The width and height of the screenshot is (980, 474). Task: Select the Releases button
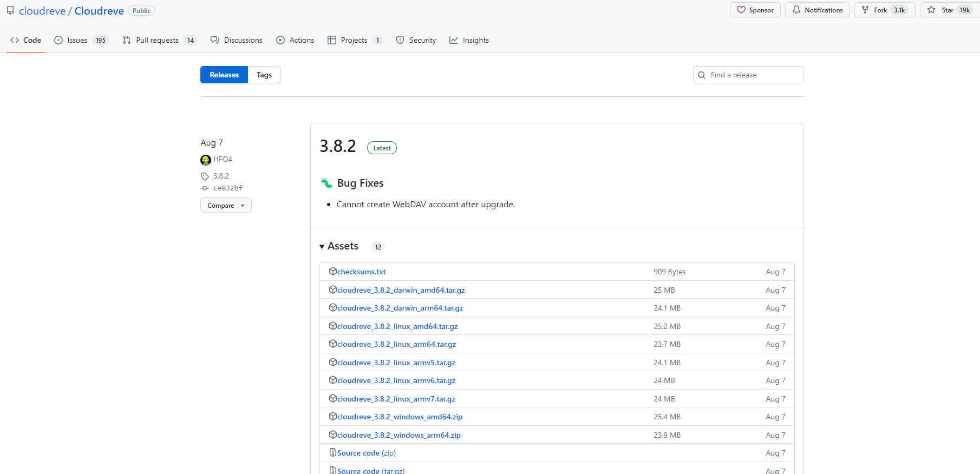(224, 75)
